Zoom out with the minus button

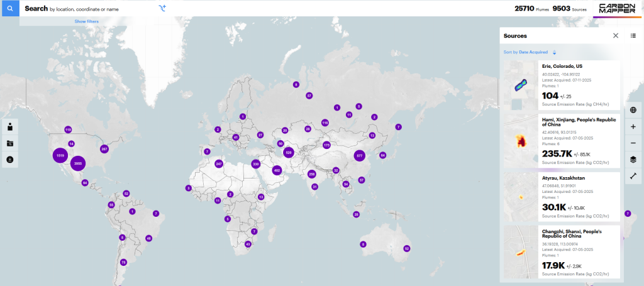click(633, 143)
